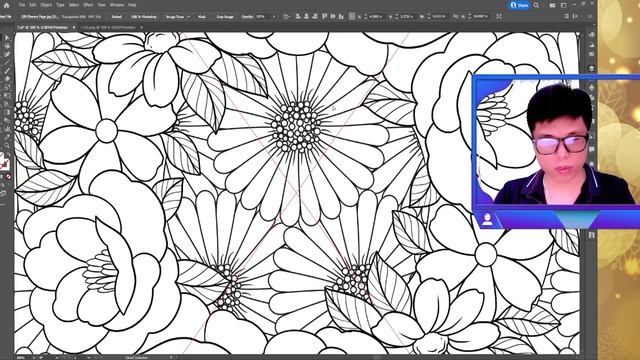Expand the Opacity slider arrow

273,17
